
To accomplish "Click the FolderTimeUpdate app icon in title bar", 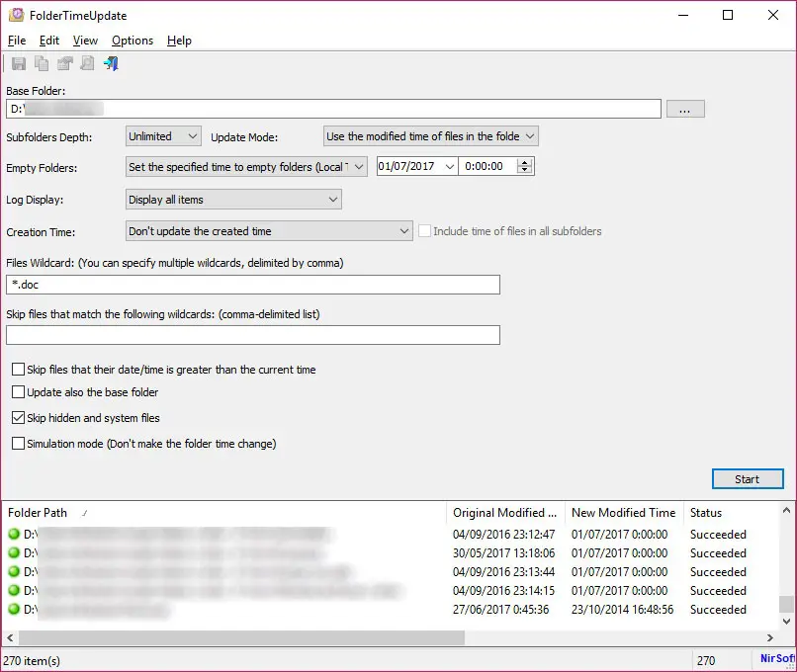I will 16,15.
